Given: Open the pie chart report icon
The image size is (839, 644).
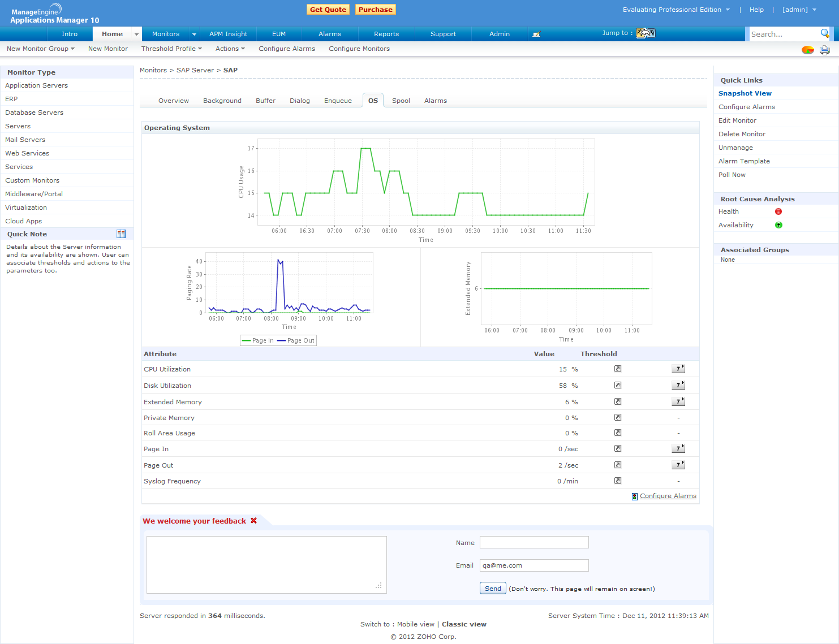Looking at the screenshot, I should coord(807,50).
